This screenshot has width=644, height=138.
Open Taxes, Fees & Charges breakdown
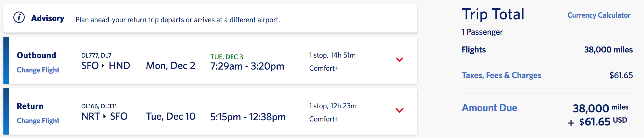501,75
